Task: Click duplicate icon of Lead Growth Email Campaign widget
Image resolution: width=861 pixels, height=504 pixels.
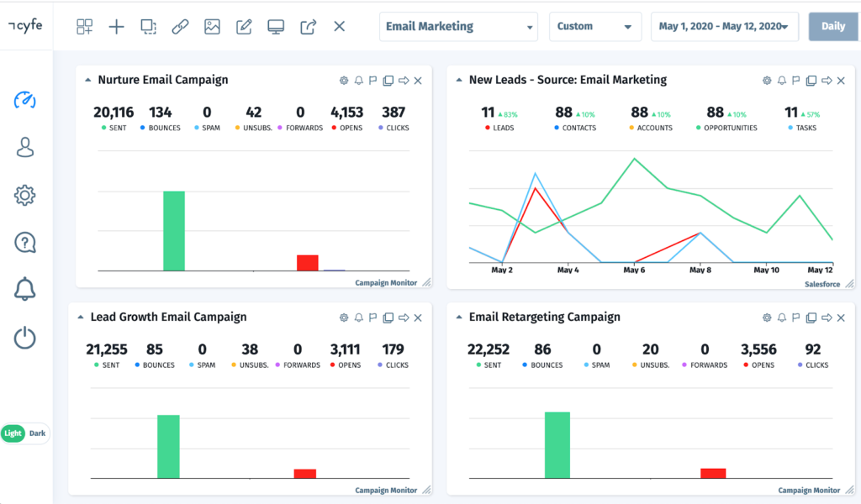Action: [x=388, y=318]
